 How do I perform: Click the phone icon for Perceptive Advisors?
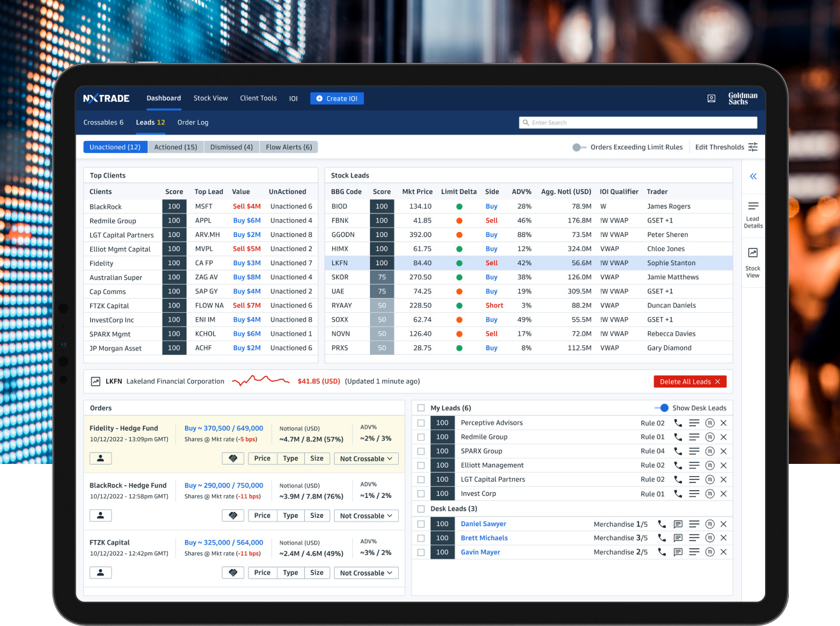pos(678,423)
